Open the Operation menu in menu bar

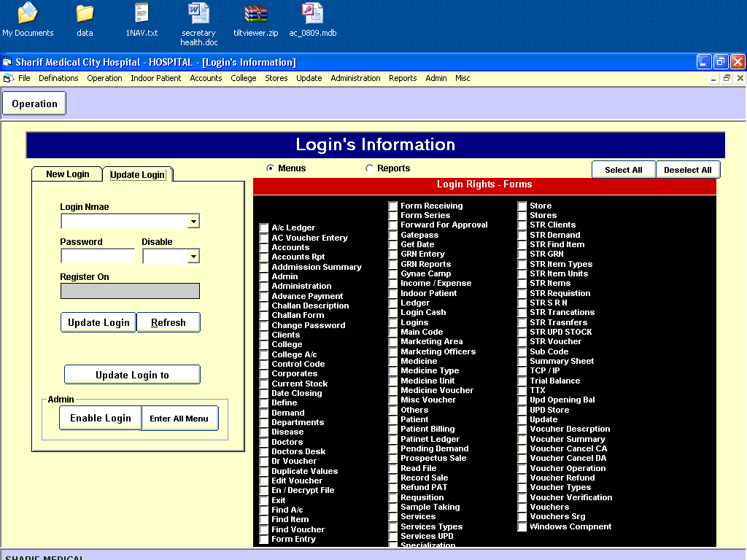[x=104, y=78]
